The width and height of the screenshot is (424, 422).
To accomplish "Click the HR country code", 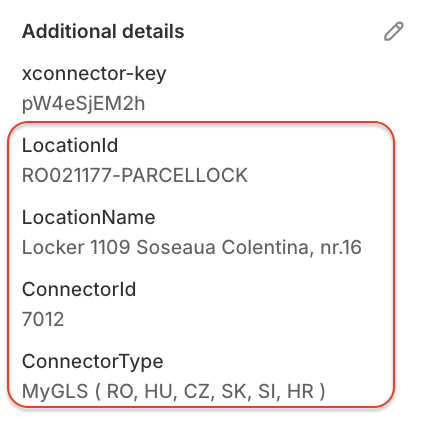I will tap(300, 392).
